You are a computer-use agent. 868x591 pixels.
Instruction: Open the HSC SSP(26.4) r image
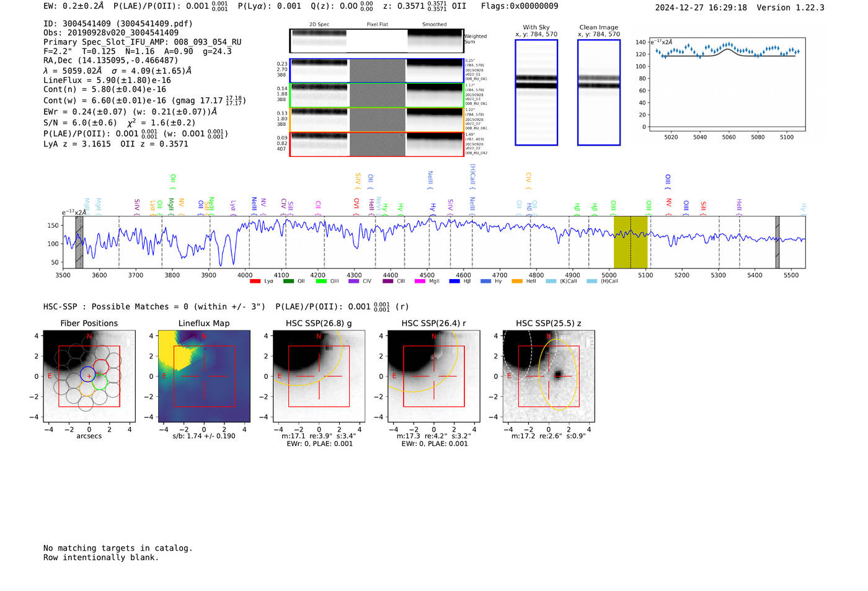(x=434, y=376)
